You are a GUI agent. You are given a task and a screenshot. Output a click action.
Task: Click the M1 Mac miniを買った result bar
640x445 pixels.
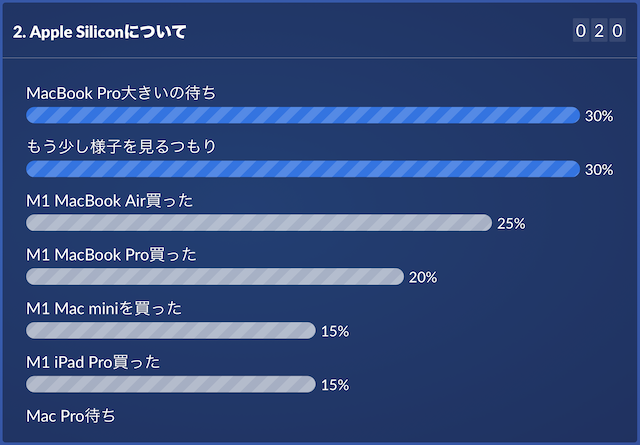point(171,331)
